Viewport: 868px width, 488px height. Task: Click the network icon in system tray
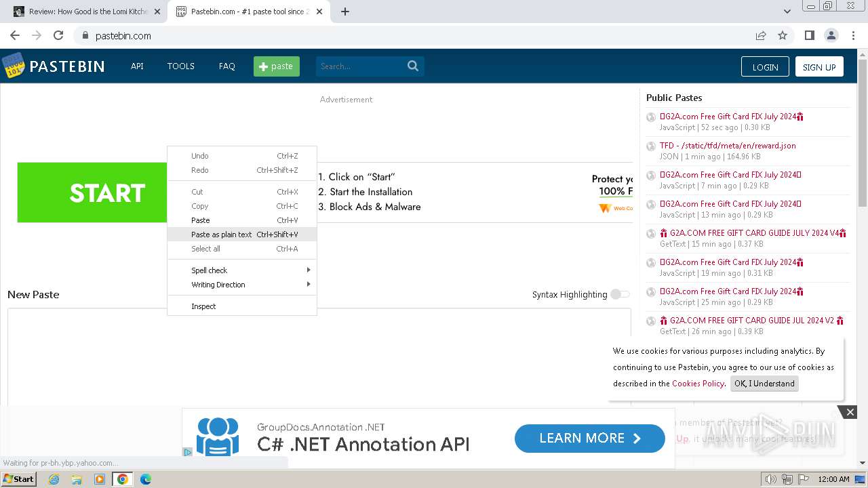(787, 479)
